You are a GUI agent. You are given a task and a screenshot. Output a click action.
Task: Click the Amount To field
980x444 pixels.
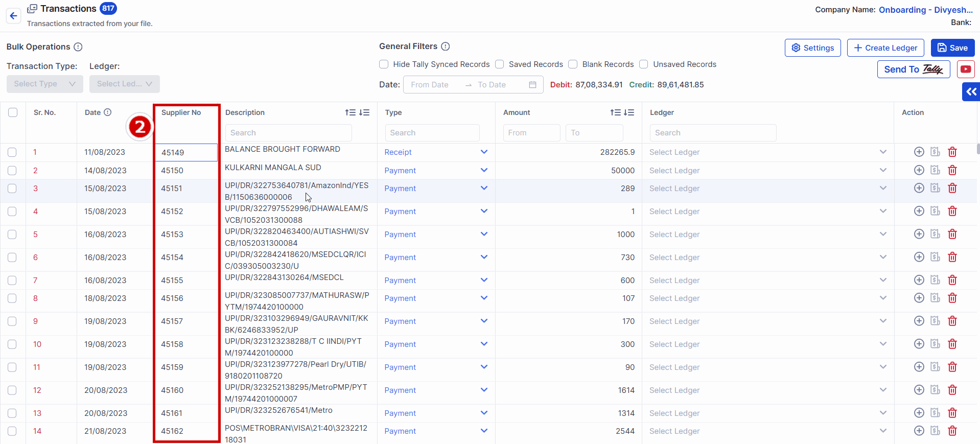click(x=594, y=133)
